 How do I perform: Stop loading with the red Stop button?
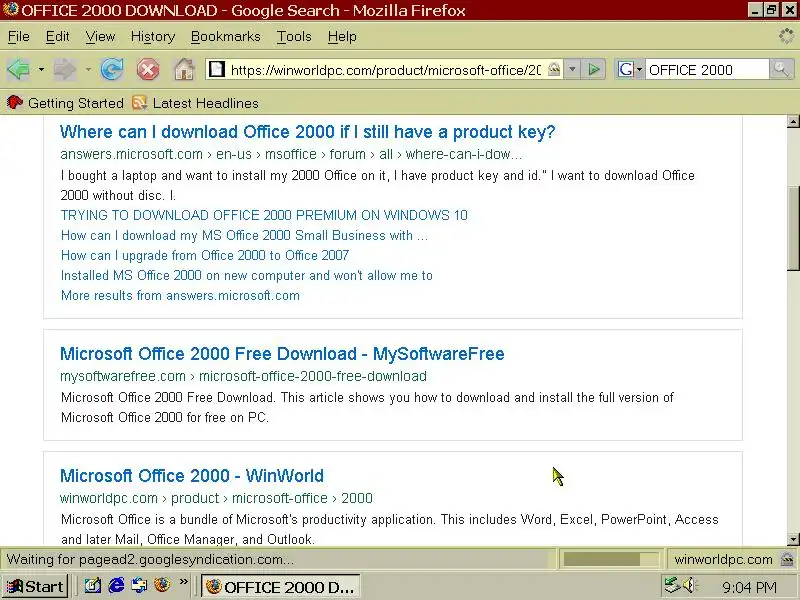148,69
